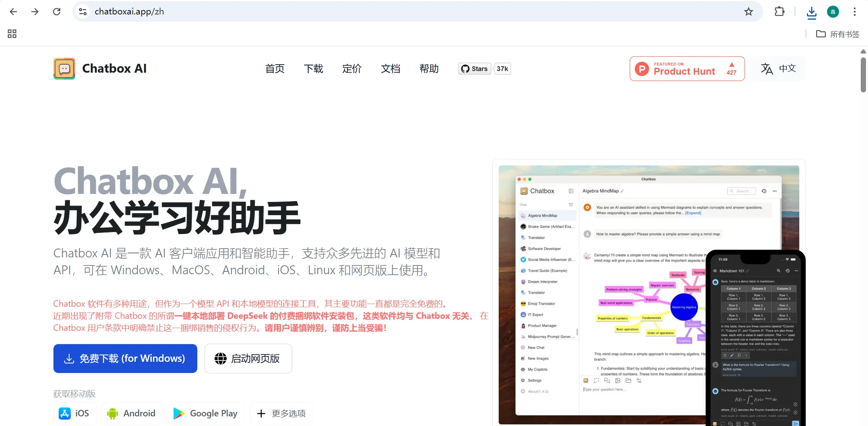868x426 pixels.
Task: Click the phone mockup Markdown 101 screenshot
Action: point(755,338)
